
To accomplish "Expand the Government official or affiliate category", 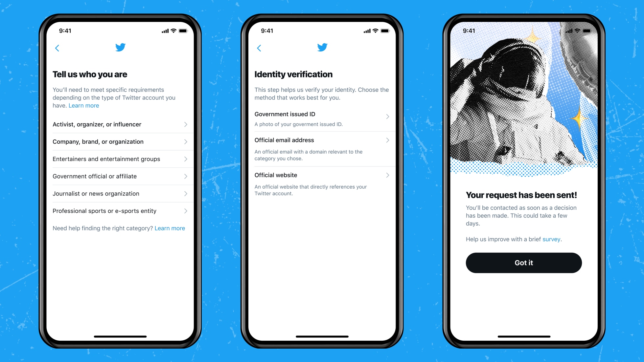I will point(120,176).
